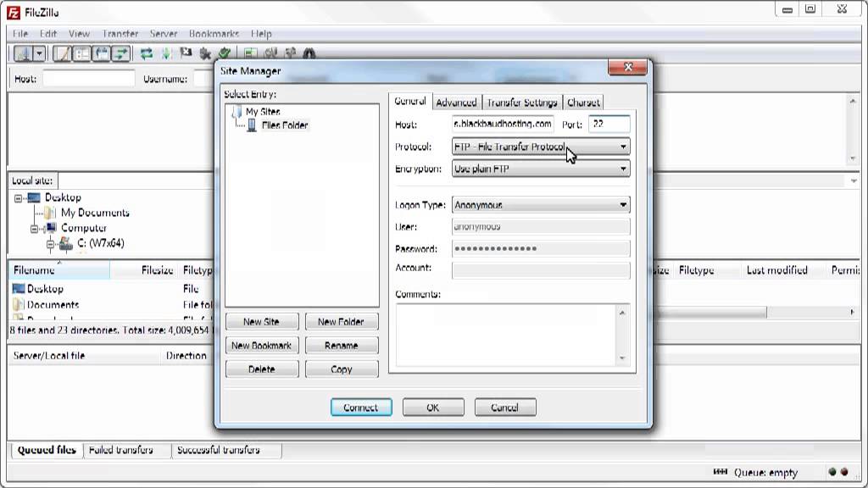Image resolution: width=868 pixels, height=488 pixels.
Task: Select My Documents in local tree
Action: [x=95, y=213]
